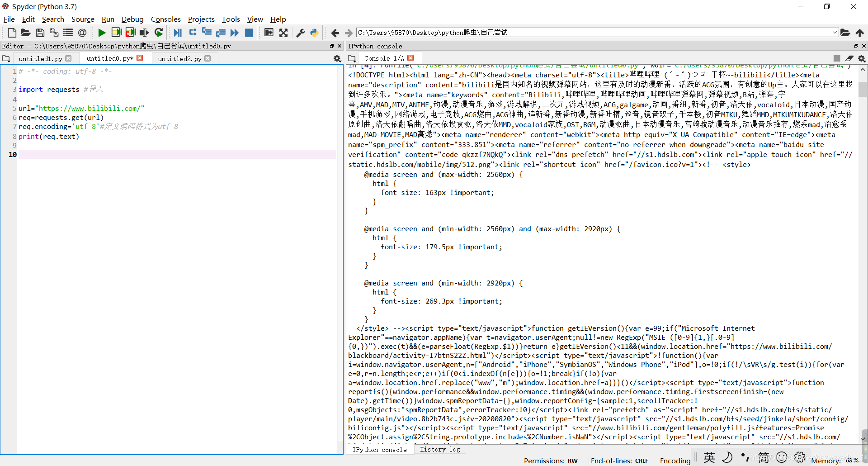Run the current cell

(116, 33)
